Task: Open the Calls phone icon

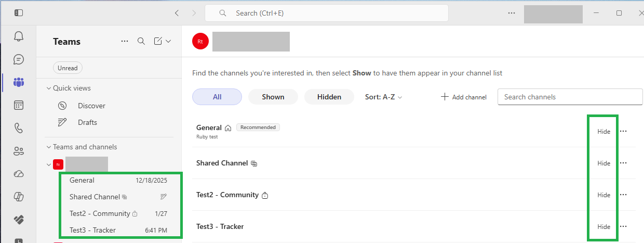Action: [19, 128]
